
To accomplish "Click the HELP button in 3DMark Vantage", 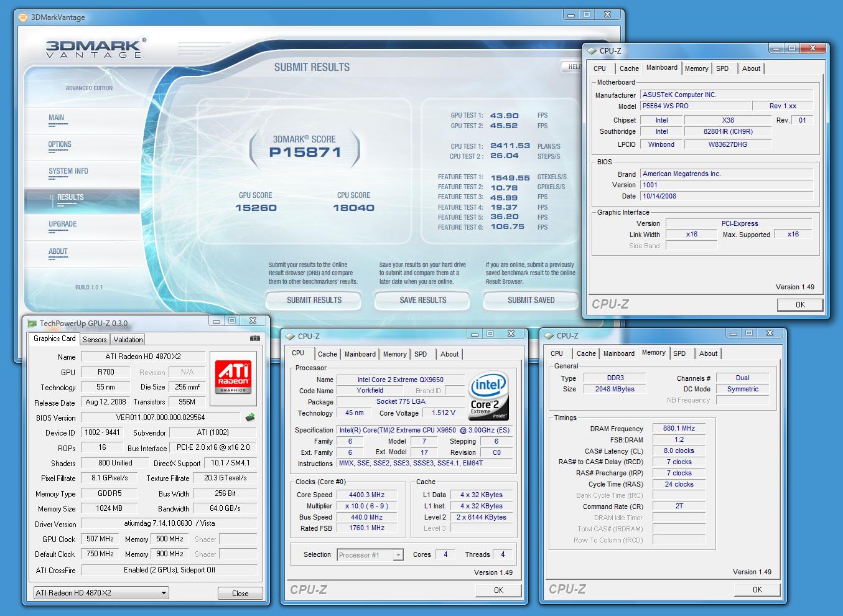I will tap(572, 67).
